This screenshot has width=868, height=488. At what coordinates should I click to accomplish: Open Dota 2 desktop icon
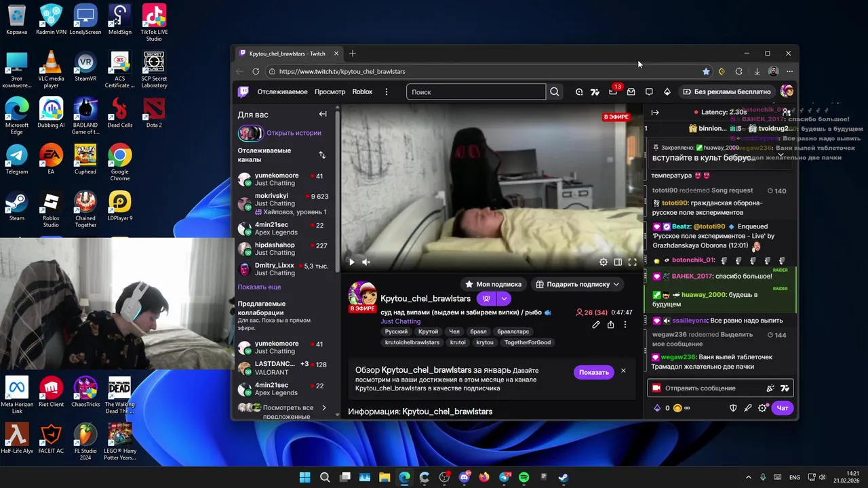154,114
